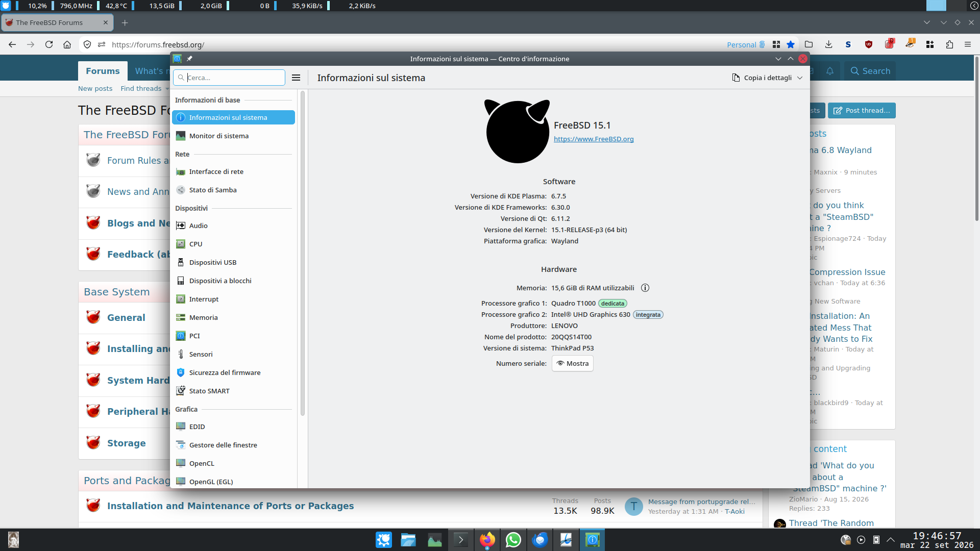
Task: Click the Cerca... search field
Action: [x=229, y=78]
